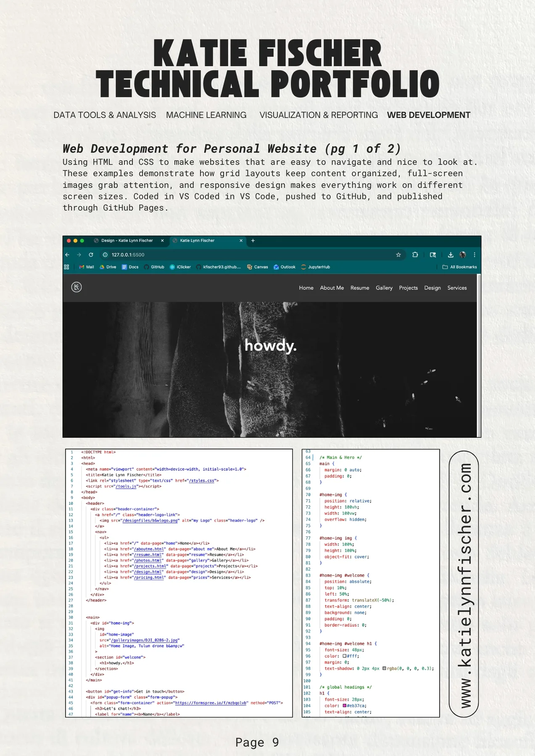Click the /photos.html link in code
The height and width of the screenshot is (756, 535).
tap(148, 560)
